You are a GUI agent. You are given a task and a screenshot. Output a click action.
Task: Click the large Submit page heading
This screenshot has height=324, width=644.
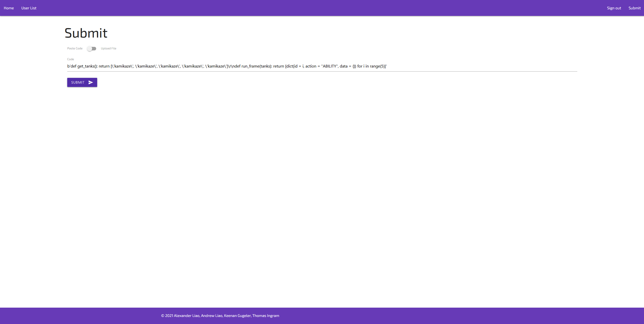click(x=86, y=33)
